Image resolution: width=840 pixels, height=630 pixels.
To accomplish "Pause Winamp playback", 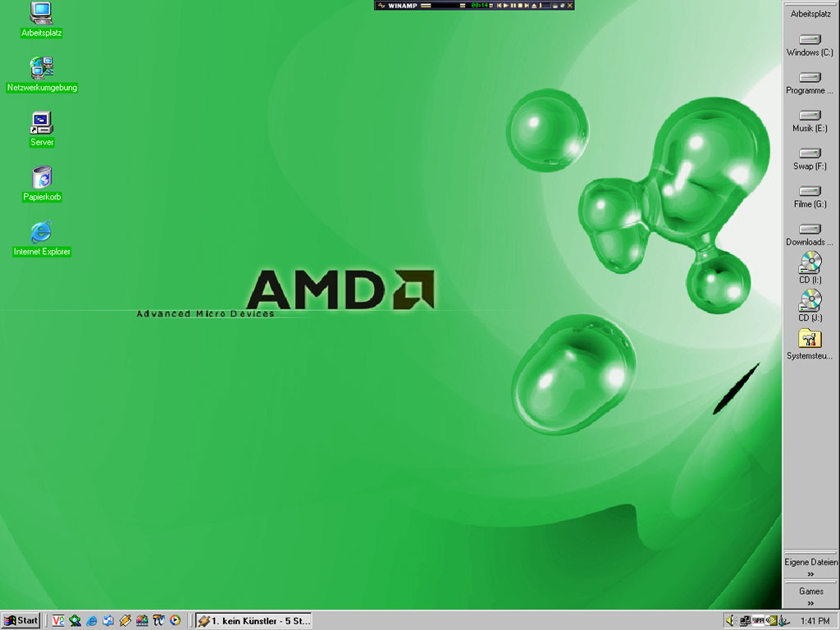I will (514, 6).
